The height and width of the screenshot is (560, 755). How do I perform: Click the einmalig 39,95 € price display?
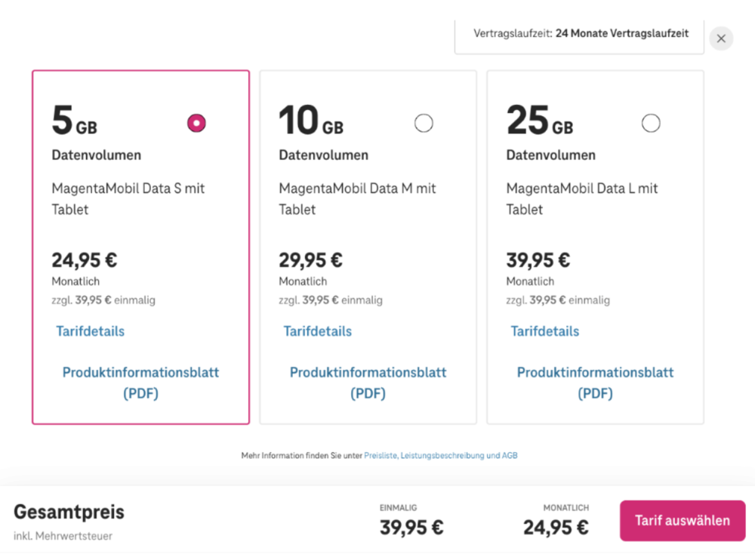pos(411,527)
